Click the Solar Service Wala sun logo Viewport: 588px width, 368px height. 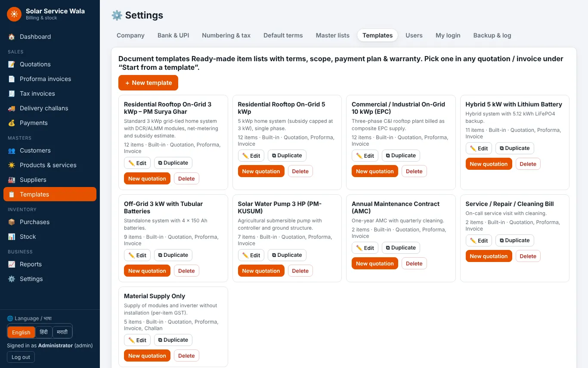14,14
